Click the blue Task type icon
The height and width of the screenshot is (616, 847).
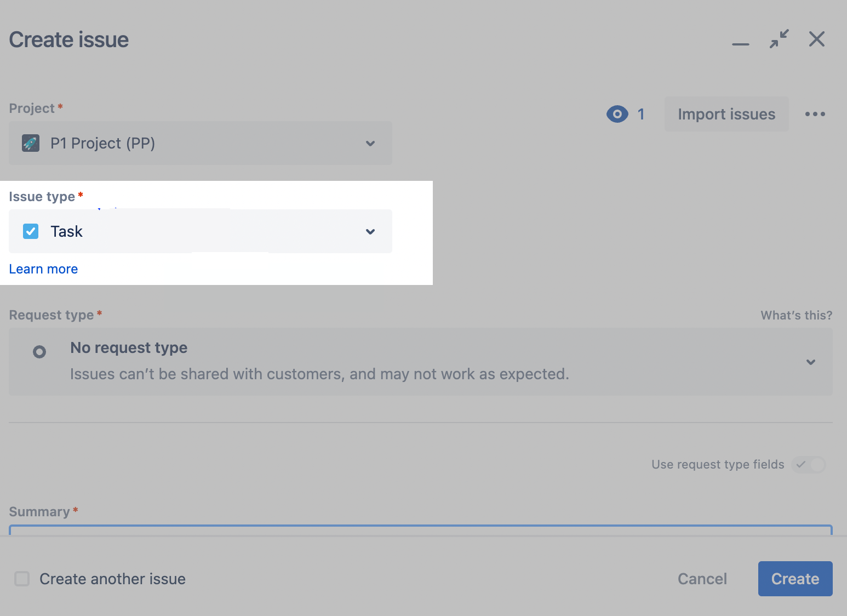point(31,231)
